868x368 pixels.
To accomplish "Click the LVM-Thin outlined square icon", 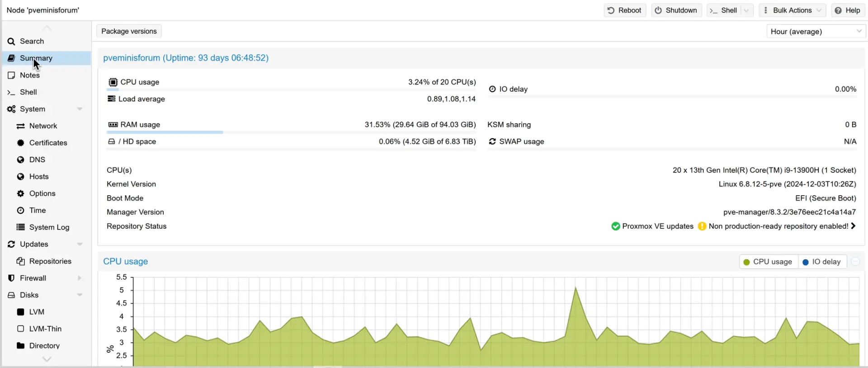I will pos(20,329).
